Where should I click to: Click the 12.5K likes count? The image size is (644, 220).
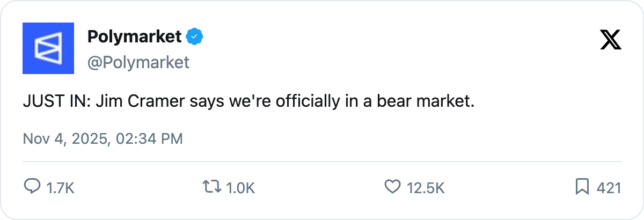(x=426, y=188)
